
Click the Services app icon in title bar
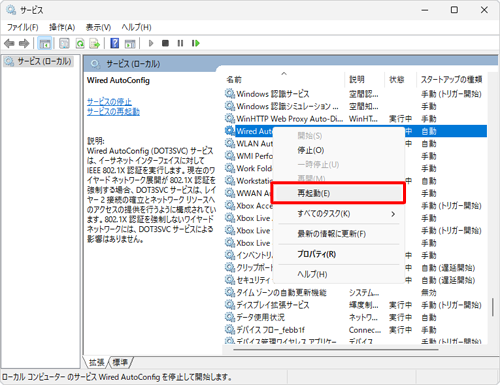pos(11,10)
